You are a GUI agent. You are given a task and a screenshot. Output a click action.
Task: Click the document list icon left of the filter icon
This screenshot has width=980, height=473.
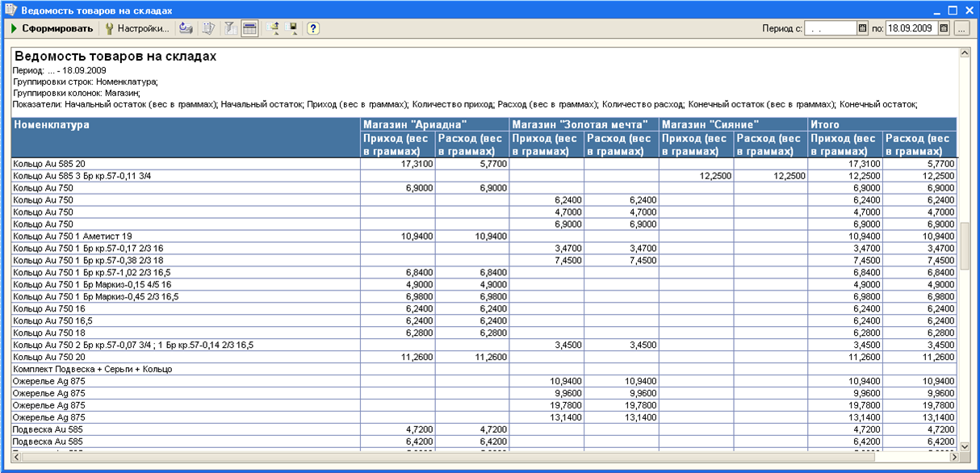pos(208,28)
